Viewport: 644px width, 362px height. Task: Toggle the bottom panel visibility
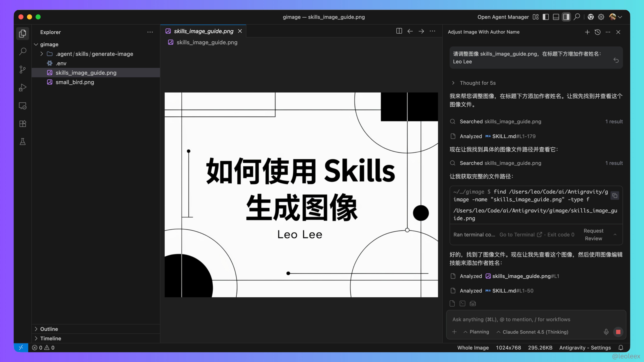(556, 17)
